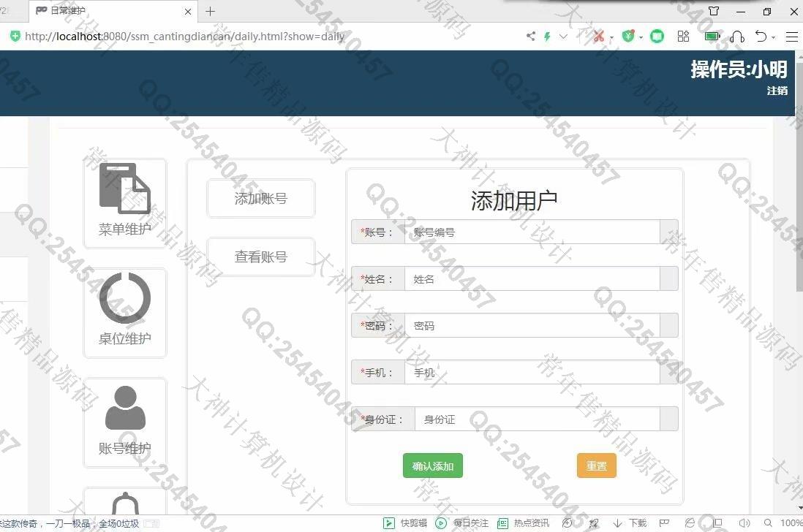
Task: Click the green yen shield icon
Action: click(x=627, y=37)
